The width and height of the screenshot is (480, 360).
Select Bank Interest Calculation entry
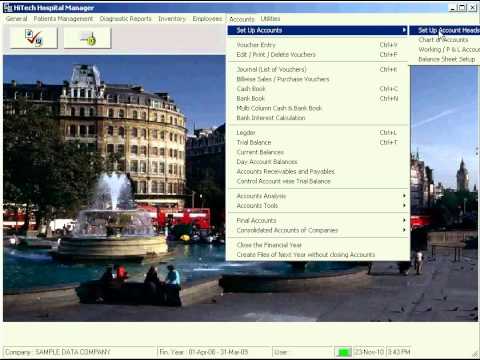[x=318, y=118]
